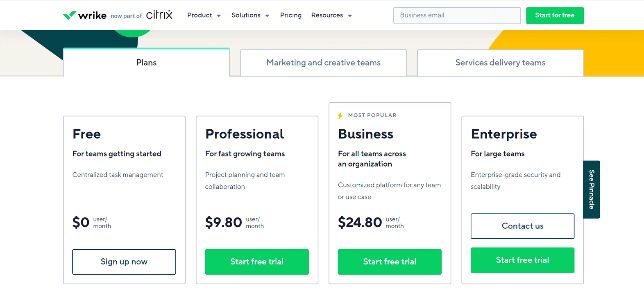644x307 pixels.
Task: Click 'For fast growing teams' subtitle
Action: click(245, 154)
